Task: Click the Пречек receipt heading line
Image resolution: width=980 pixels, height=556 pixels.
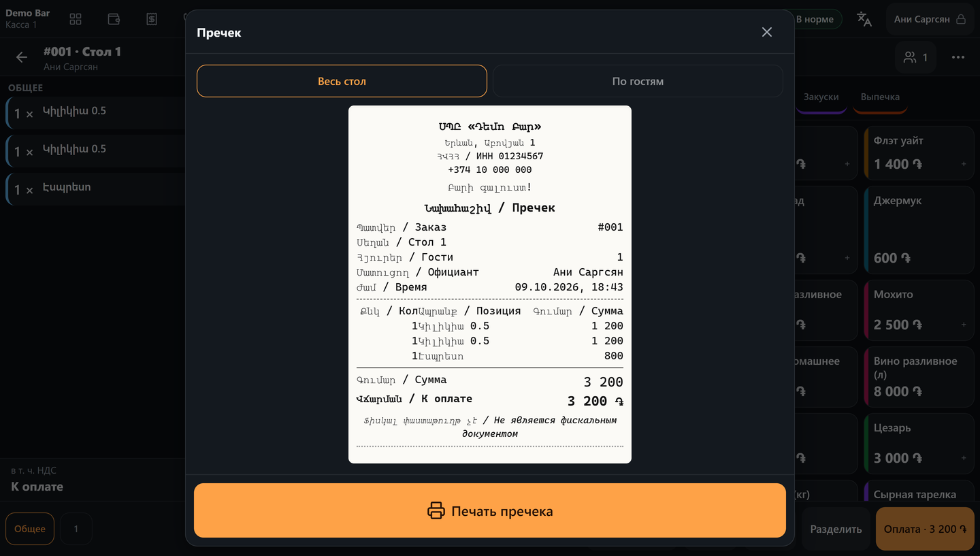Action: point(490,208)
